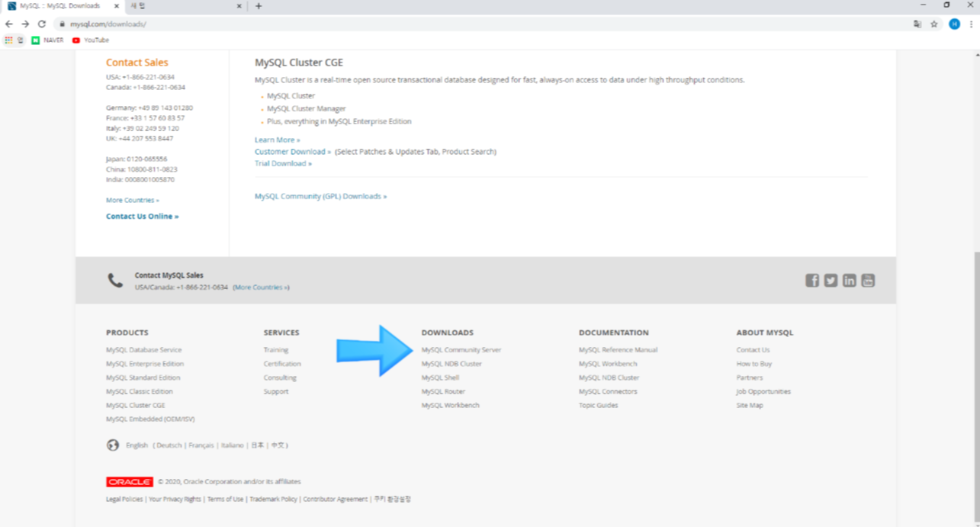980x527 pixels.
Task: Open MySQL Workbench under Downloads
Action: (x=451, y=405)
